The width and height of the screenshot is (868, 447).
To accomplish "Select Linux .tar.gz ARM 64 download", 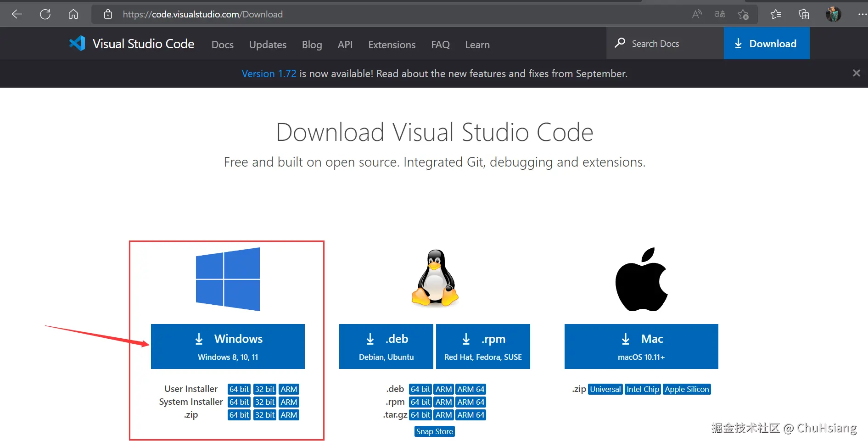I will (x=471, y=415).
